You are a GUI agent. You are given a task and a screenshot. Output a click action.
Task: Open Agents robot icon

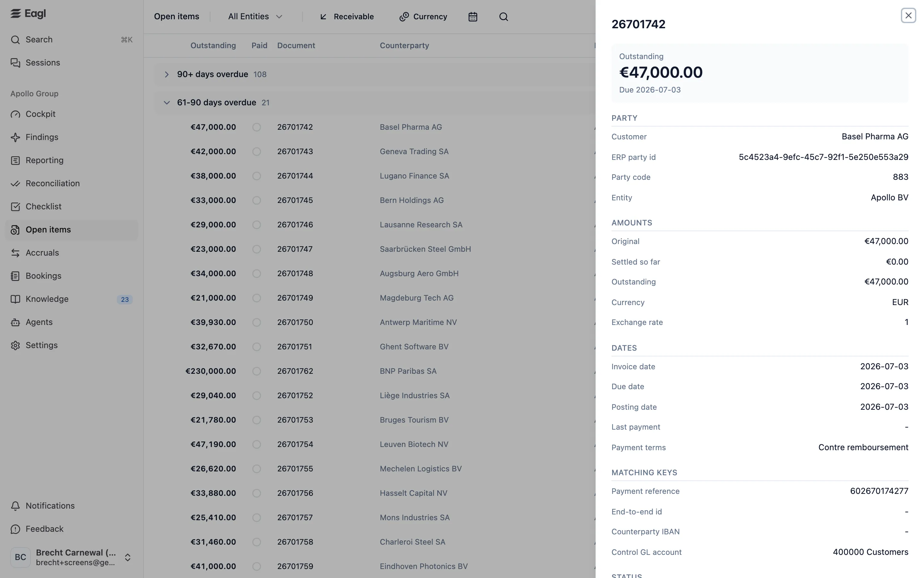click(x=15, y=322)
